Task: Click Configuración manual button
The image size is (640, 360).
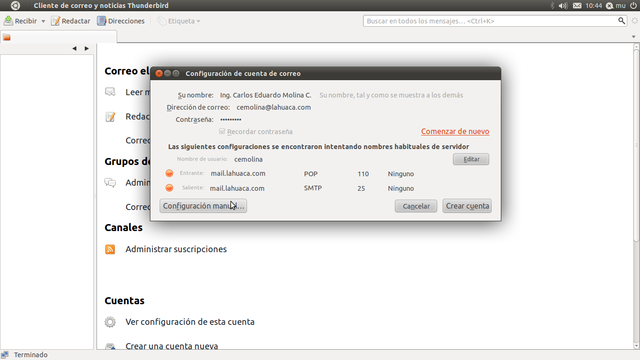Action: click(203, 206)
